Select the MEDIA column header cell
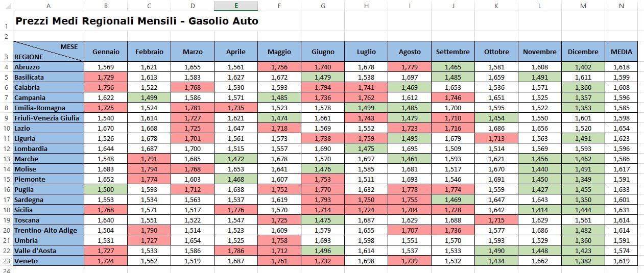The height and width of the screenshot is (273, 644). point(622,52)
